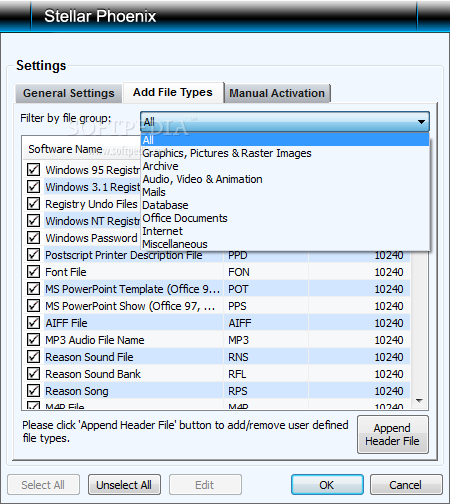This screenshot has width=450, height=504.
Task: Select the Mails file group
Action: click(285, 192)
